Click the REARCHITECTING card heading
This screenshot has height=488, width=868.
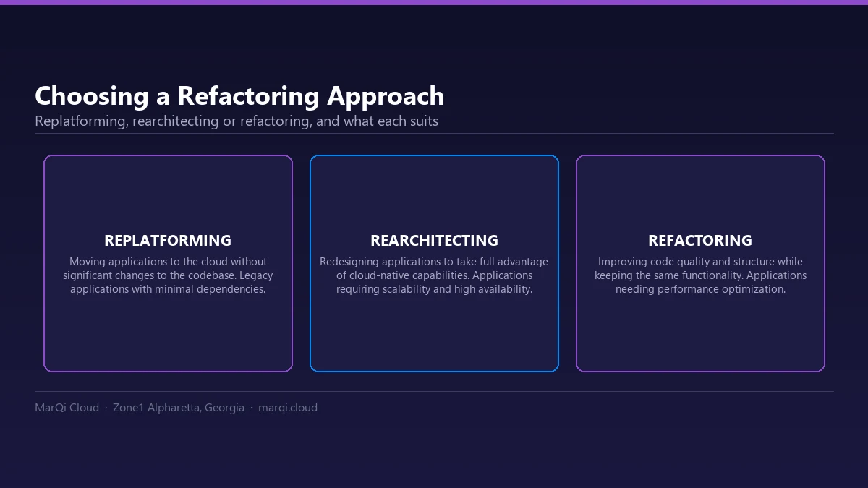coord(434,241)
